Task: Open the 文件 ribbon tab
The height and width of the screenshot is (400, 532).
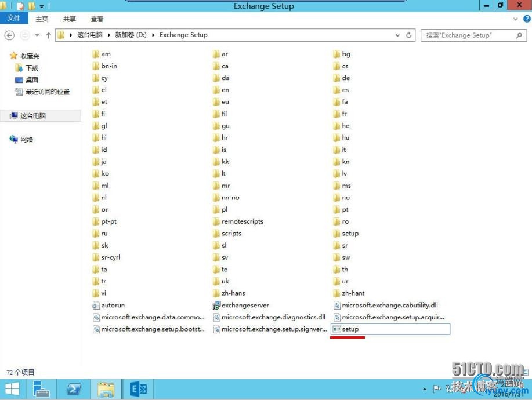Action: coord(13,19)
